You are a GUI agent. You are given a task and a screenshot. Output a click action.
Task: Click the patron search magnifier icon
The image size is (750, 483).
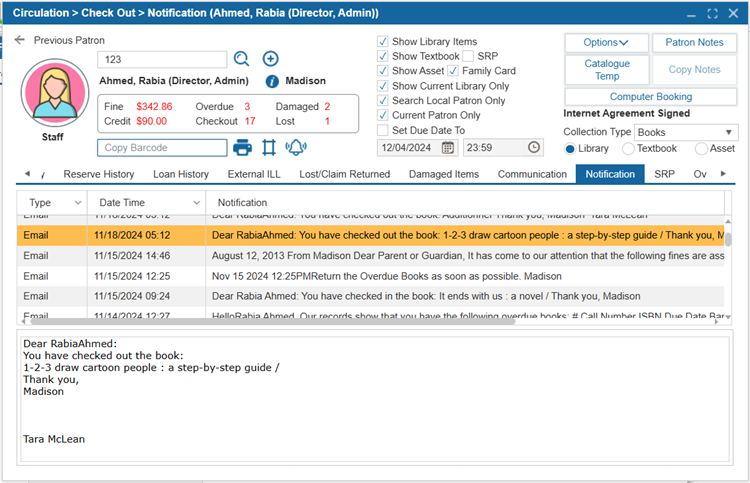point(242,59)
